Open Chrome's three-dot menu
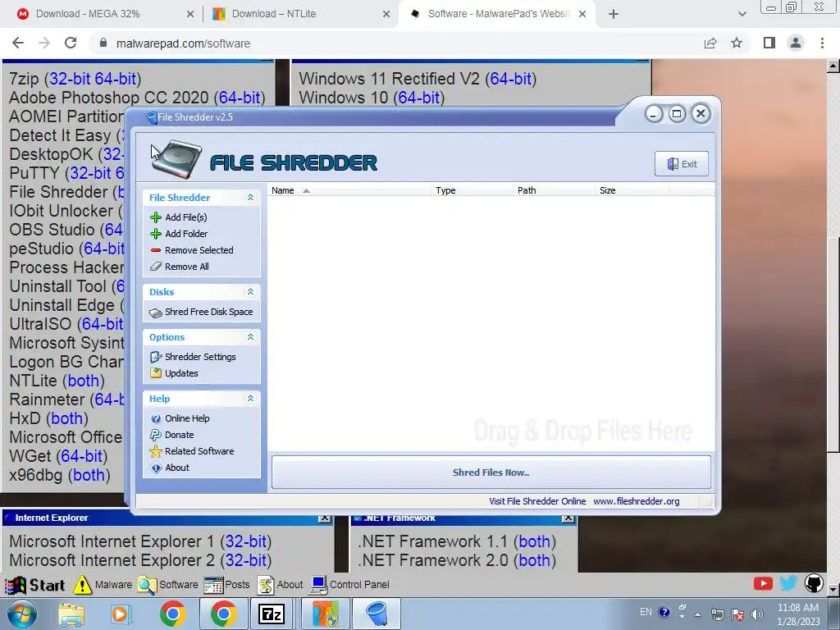 [x=822, y=43]
